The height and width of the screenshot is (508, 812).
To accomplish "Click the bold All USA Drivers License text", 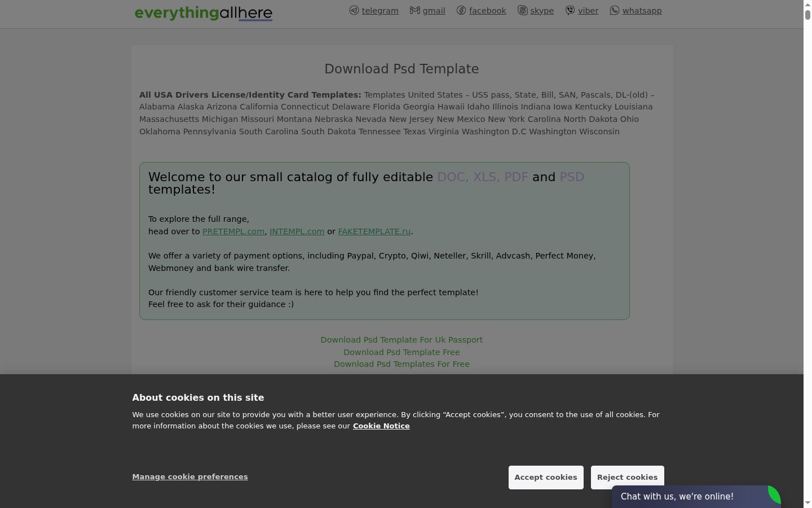I will (x=250, y=95).
